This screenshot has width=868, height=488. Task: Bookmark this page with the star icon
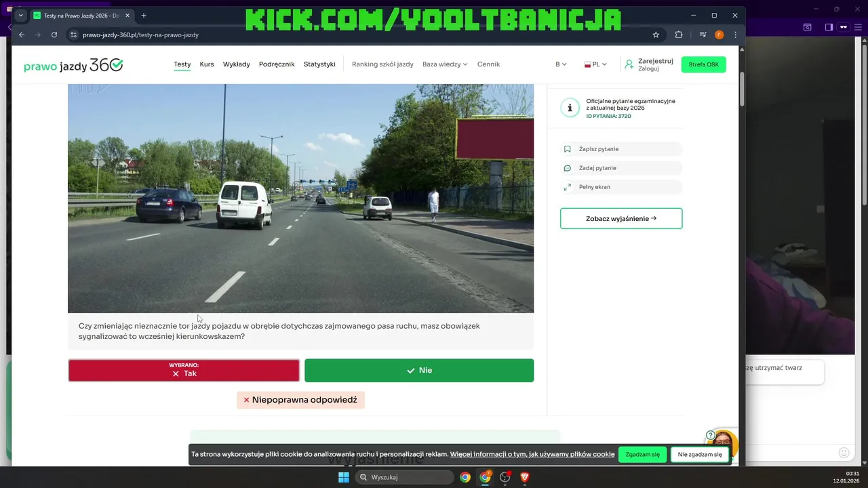(656, 35)
